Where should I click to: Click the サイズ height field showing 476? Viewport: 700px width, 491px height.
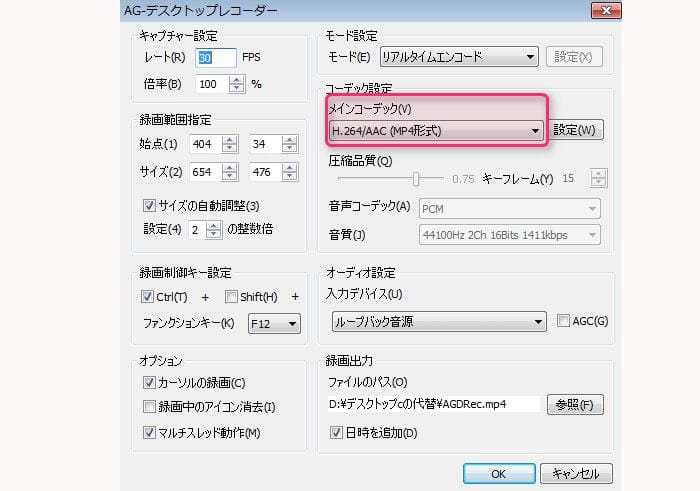tap(266, 172)
